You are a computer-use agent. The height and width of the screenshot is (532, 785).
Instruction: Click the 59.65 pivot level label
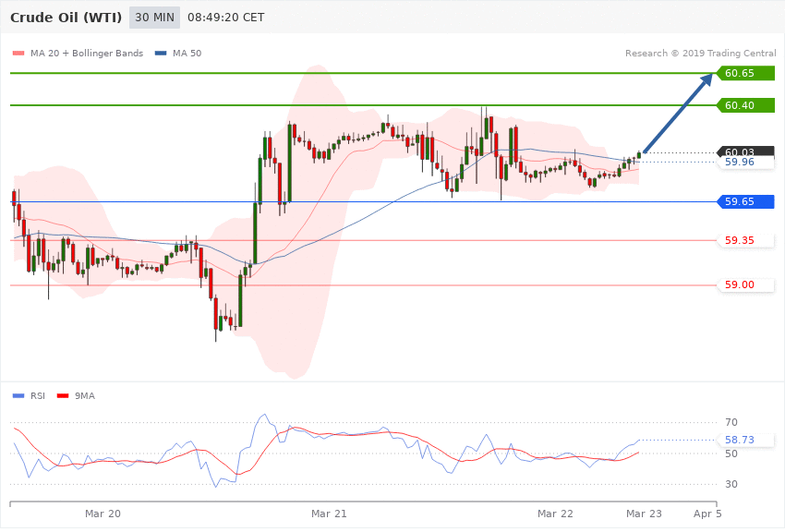coord(746,201)
